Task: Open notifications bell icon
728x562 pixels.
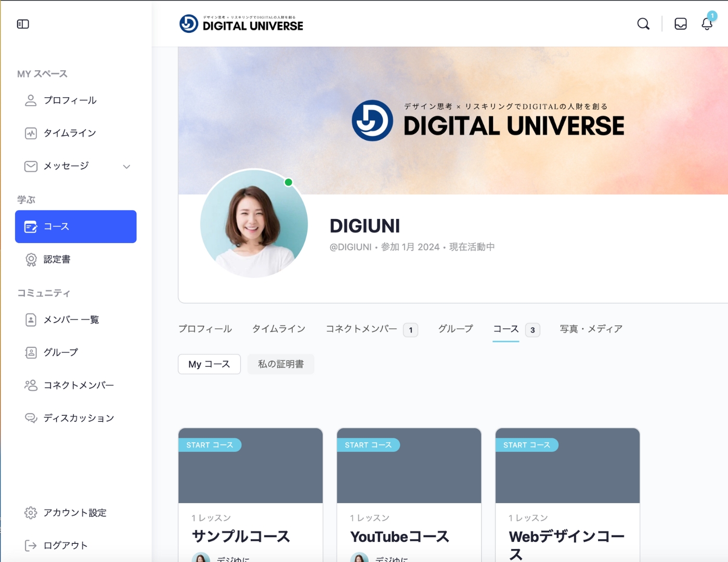Action: (x=707, y=24)
